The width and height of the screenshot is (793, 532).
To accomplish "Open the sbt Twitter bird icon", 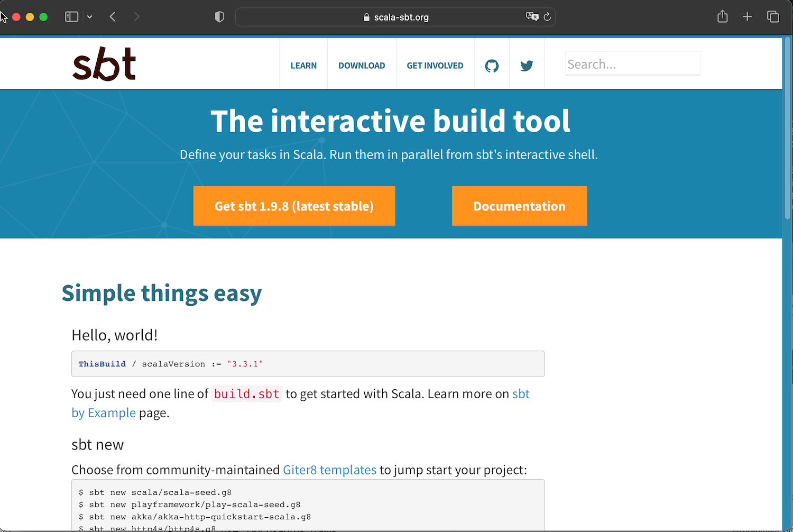I will [527, 66].
